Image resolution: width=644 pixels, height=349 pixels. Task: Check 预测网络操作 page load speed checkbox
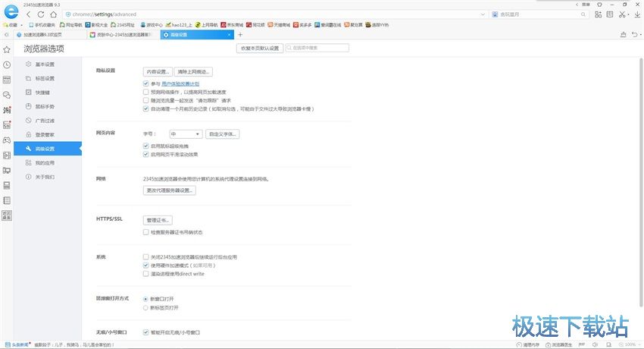[x=145, y=92]
